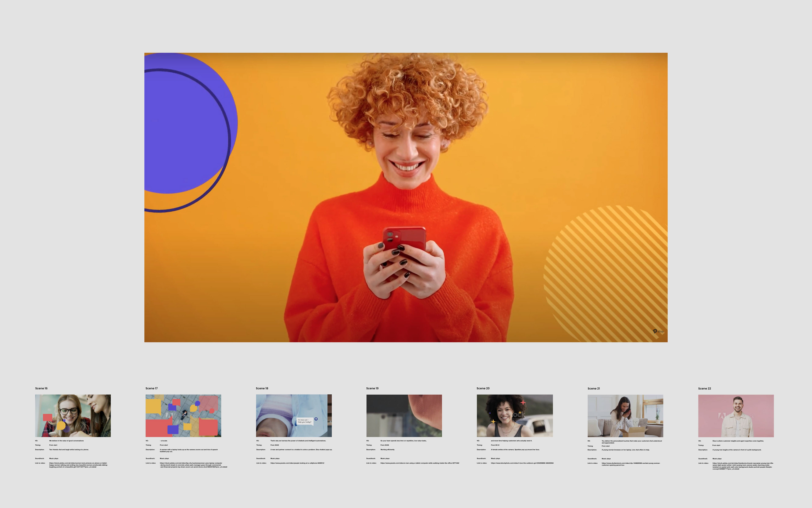Screen dimensions: 812x508
Task: Click the "Scene 18" heading
Action: pyautogui.click(x=262, y=388)
